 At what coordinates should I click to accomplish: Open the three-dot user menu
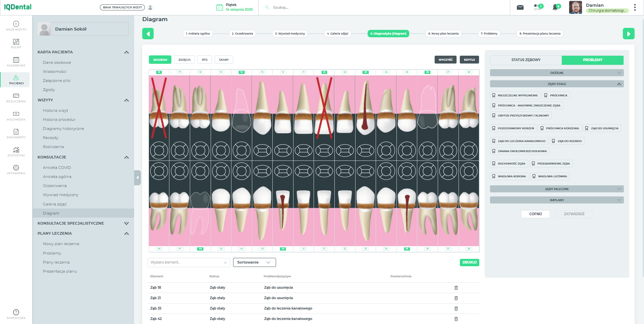pyautogui.click(x=635, y=7)
